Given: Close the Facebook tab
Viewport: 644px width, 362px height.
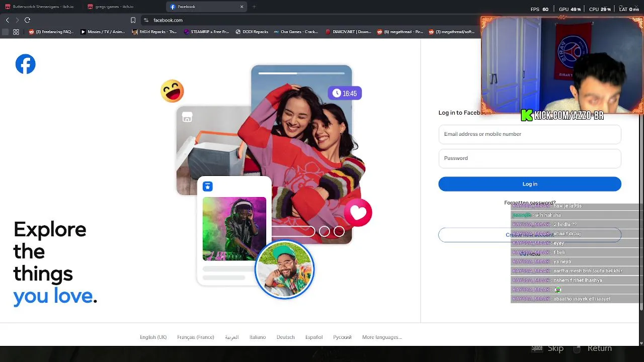Looking at the screenshot, I should click(242, 7).
